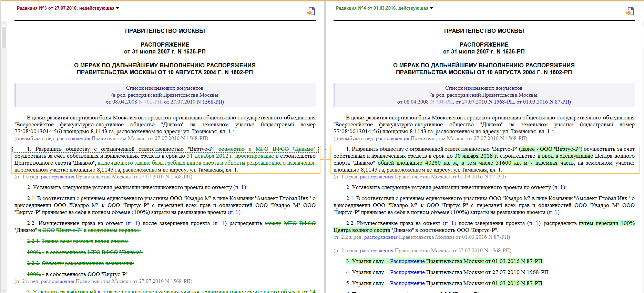Click struck-through 'совместно с МГО ВФСО' text

click(254, 149)
